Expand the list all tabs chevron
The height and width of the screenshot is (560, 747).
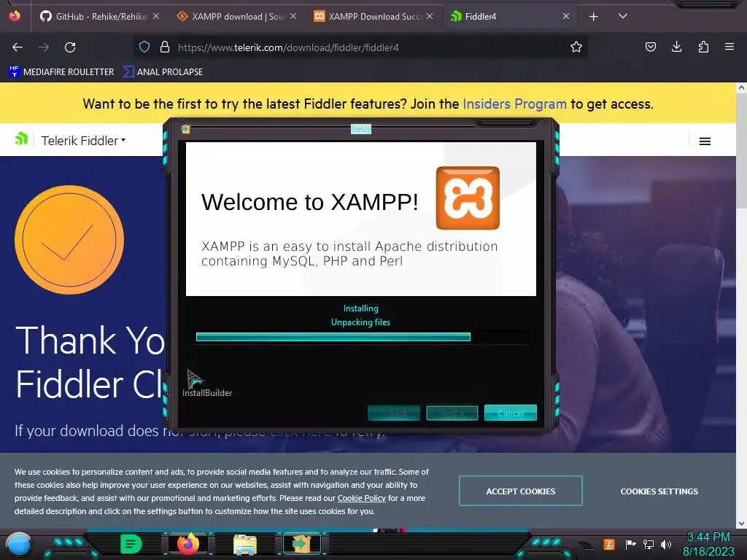point(622,16)
